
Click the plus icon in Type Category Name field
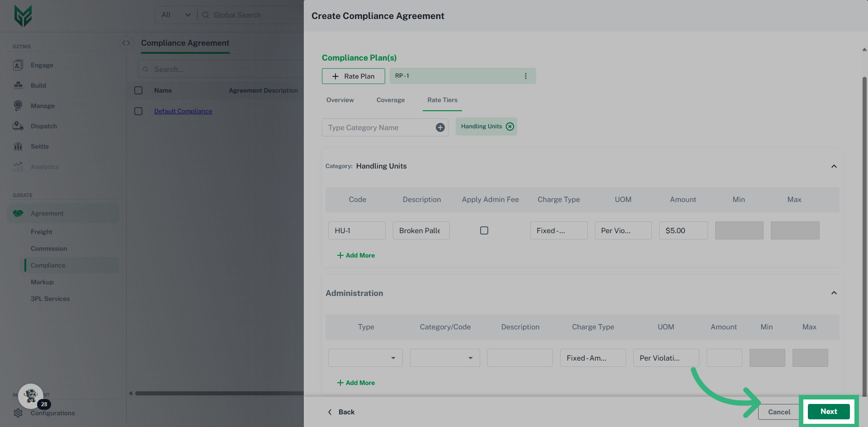click(x=440, y=128)
